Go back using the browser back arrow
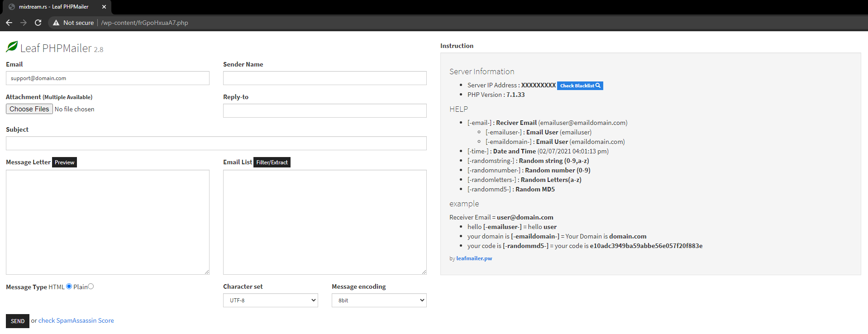The image size is (868, 334). point(9,23)
